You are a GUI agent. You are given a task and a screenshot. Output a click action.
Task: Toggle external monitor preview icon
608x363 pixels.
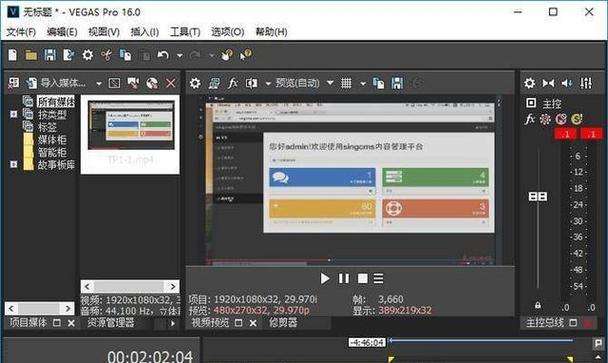(214, 83)
